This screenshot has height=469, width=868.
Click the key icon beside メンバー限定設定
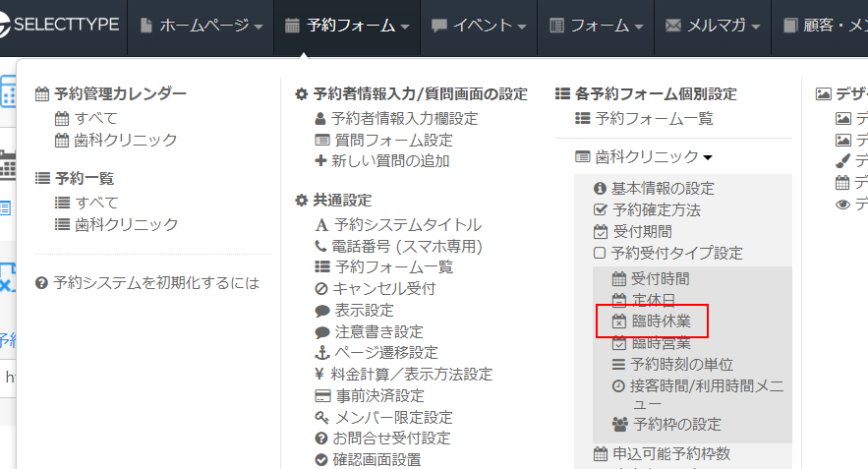coord(320,418)
